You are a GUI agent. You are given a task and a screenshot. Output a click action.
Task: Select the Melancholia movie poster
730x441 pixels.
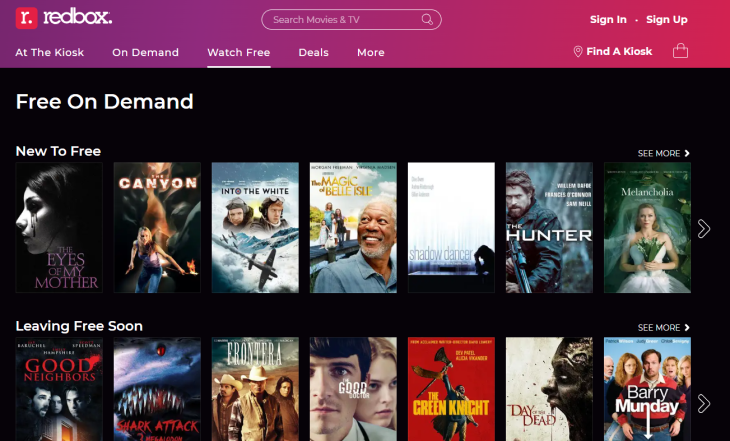tap(647, 227)
